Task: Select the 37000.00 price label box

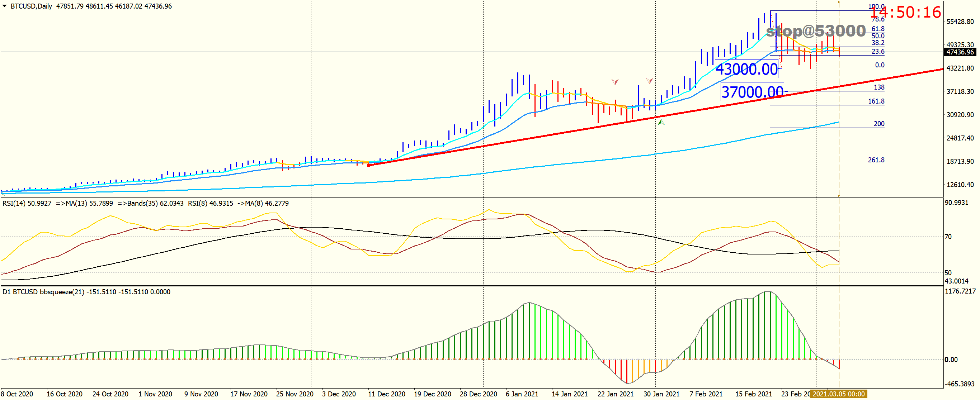Action: pyautogui.click(x=752, y=92)
